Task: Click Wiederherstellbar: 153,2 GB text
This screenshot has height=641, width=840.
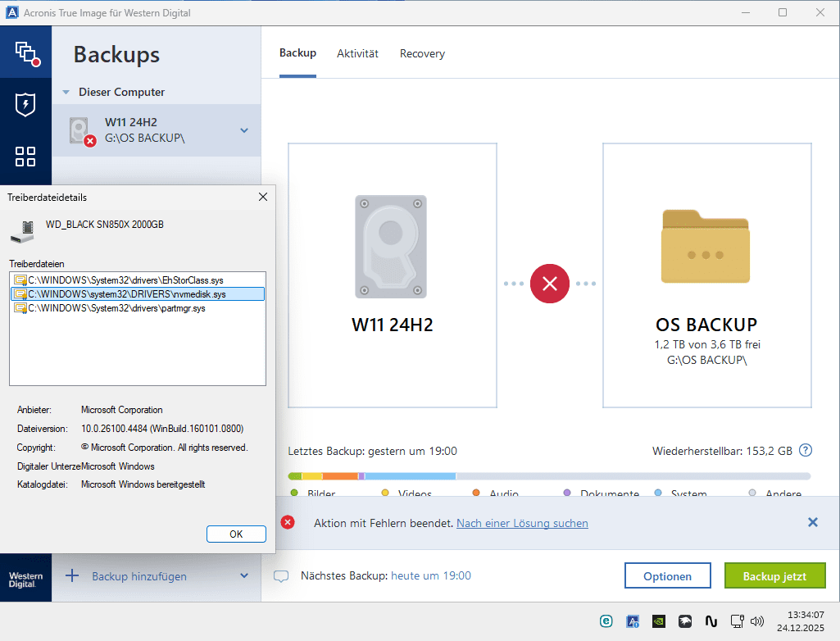Action: point(722,451)
